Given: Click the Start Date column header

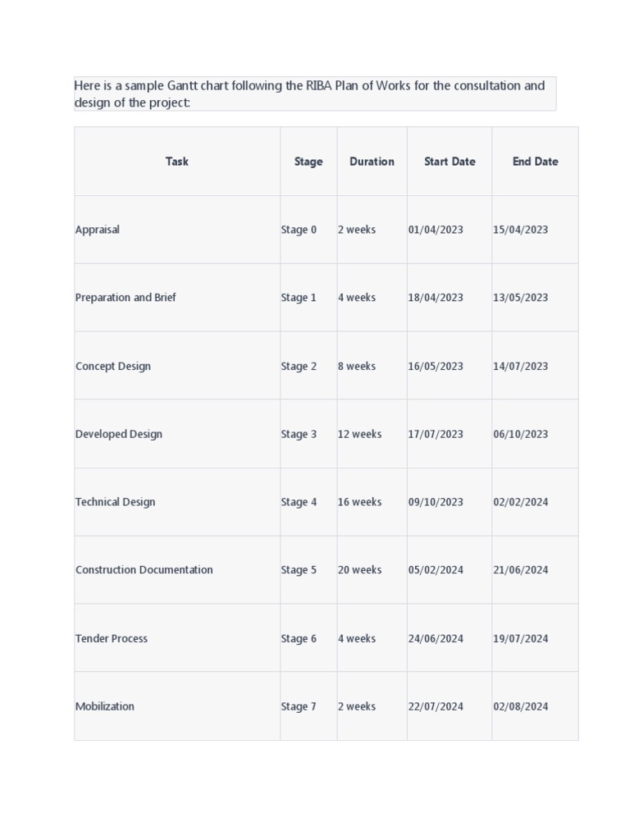Looking at the screenshot, I should click(x=450, y=162).
